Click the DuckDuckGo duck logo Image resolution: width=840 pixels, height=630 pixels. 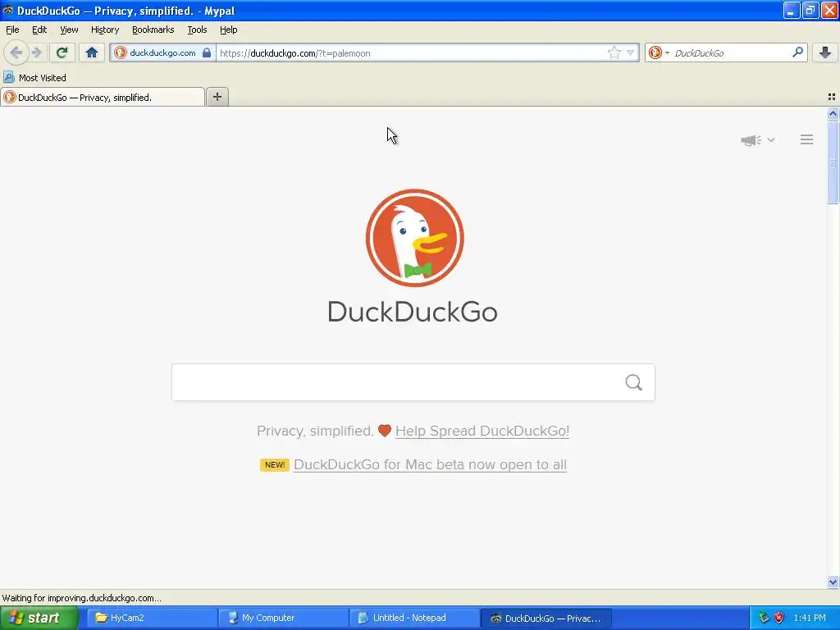414,238
